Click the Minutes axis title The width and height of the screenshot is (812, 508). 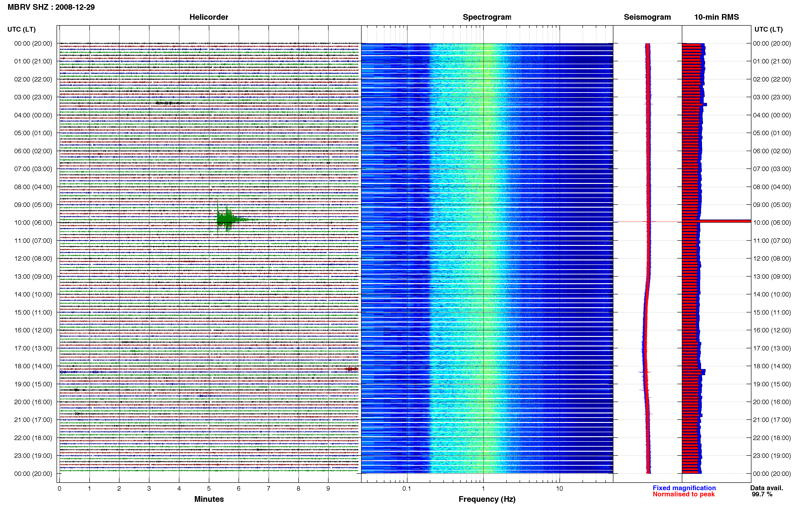[x=209, y=499]
